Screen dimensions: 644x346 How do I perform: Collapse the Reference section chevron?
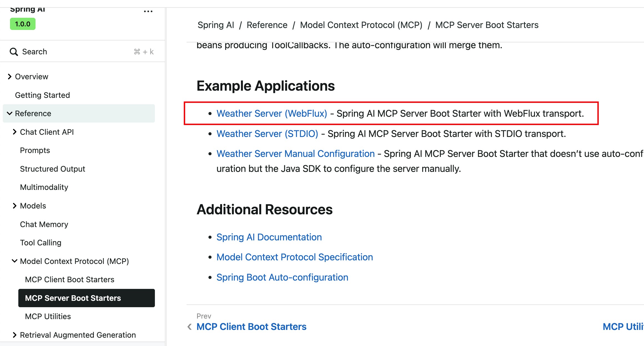10,113
